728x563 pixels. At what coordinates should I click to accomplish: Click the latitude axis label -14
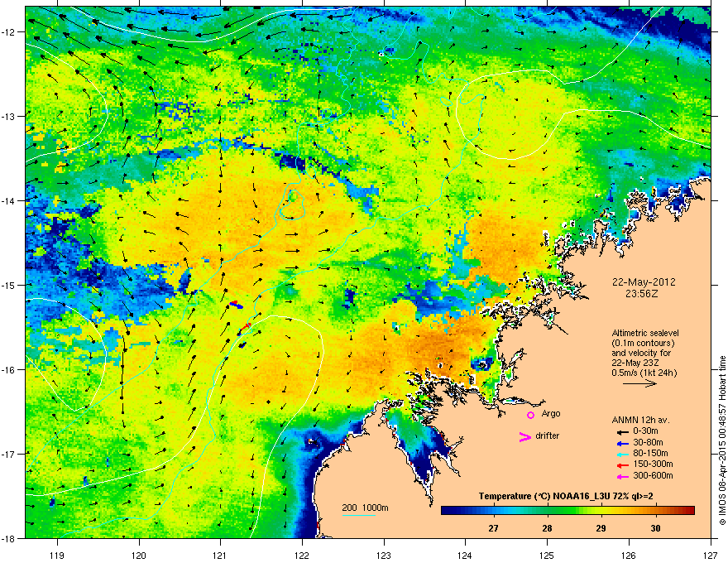coord(8,201)
